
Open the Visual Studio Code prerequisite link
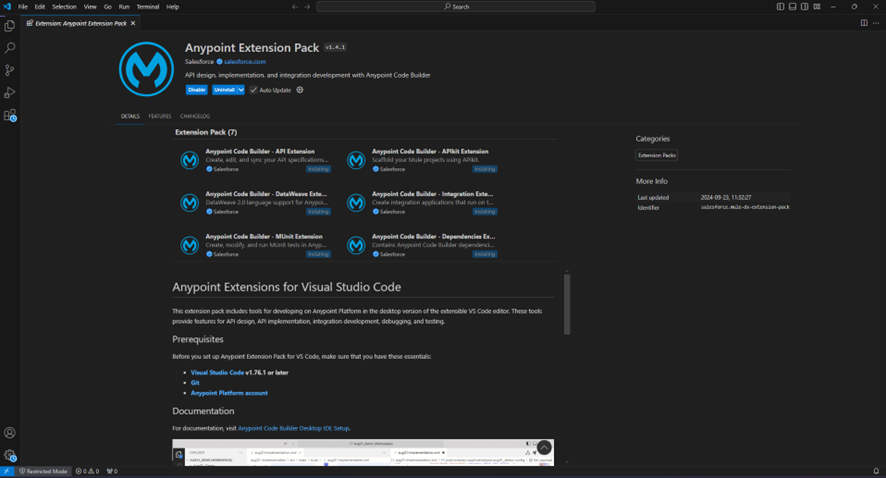tap(217, 373)
